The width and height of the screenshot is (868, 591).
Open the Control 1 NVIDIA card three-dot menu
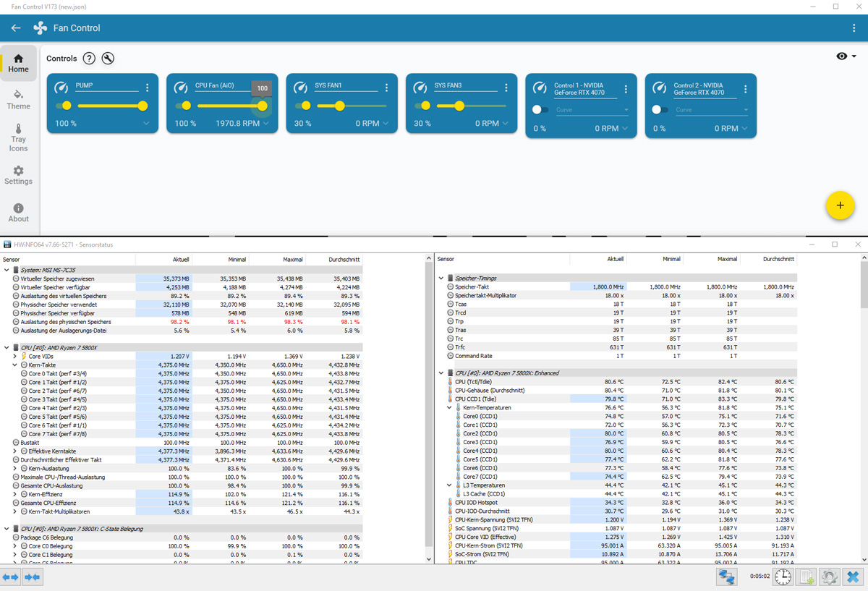coord(626,90)
